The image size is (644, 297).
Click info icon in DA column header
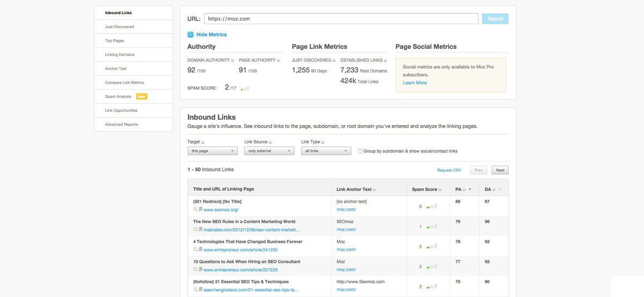(494, 189)
